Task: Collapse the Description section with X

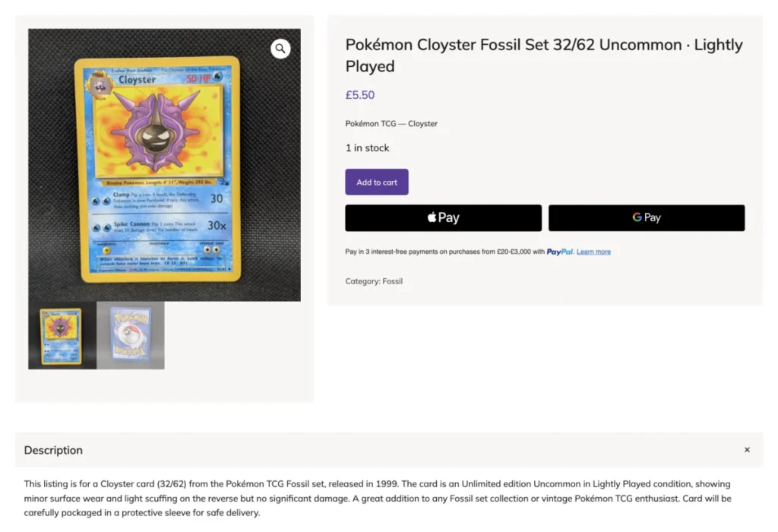Action: coord(747,450)
